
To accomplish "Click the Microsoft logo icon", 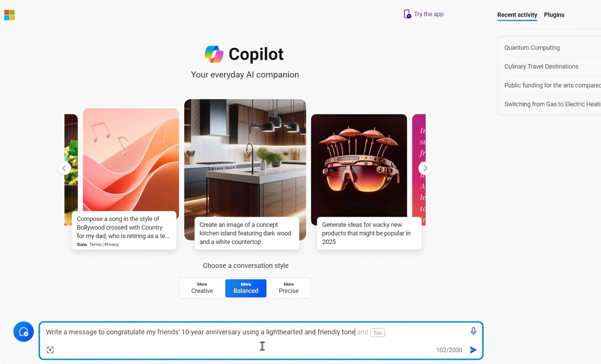I will point(9,15).
